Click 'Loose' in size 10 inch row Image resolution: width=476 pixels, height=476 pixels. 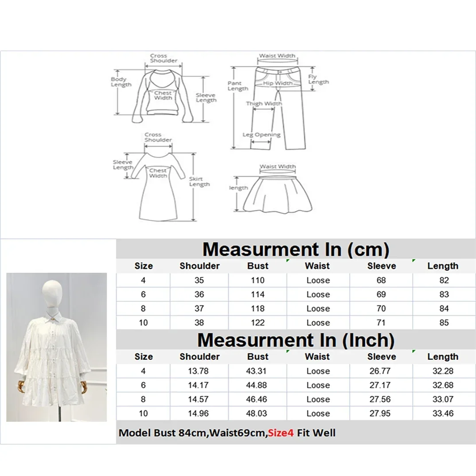318,414
